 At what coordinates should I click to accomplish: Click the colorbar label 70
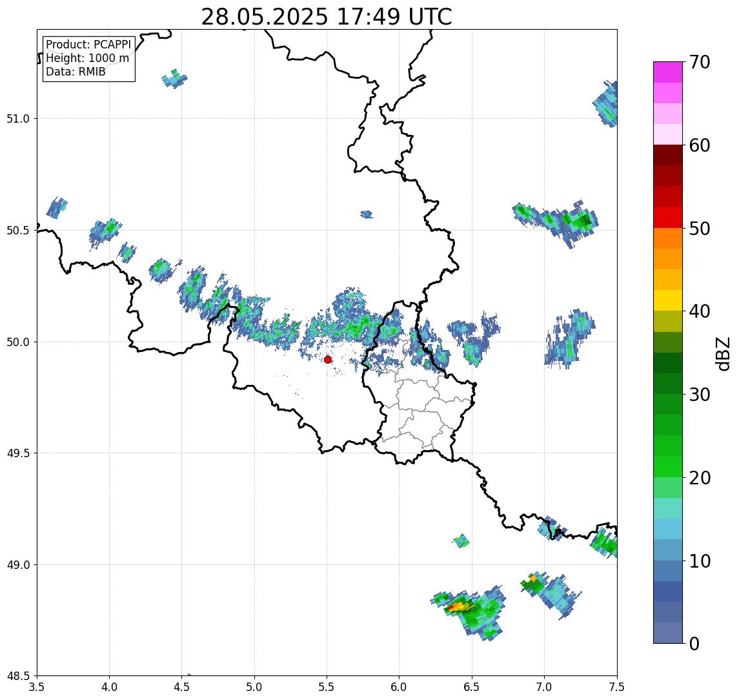(x=700, y=62)
